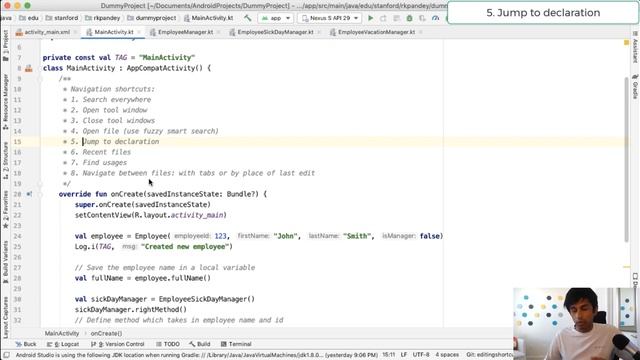Image resolution: width=640 pixels, height=360 pixels.
Task: Open the Nexus 5 API 29 device dropdown
Action: (x=330, y=18)
